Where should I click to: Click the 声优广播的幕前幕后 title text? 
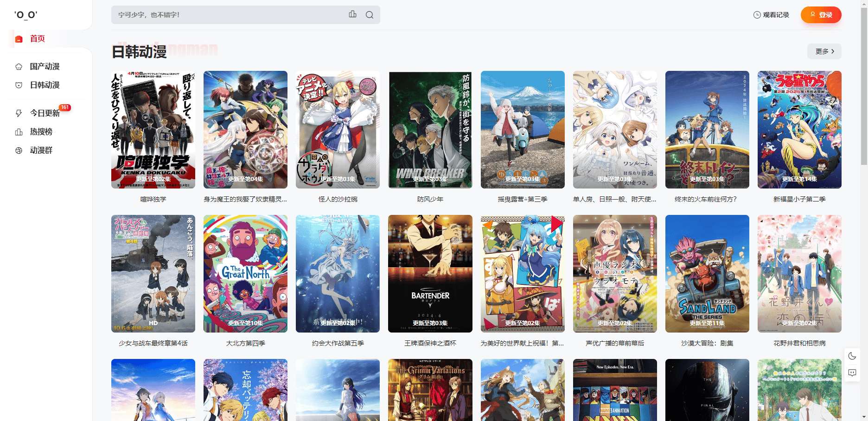[615, 343]
